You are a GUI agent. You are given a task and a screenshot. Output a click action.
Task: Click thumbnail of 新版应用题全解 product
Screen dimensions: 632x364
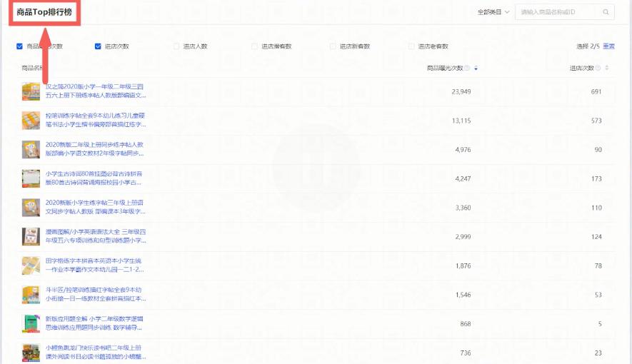pyautogui.click(x=31, y=323)
